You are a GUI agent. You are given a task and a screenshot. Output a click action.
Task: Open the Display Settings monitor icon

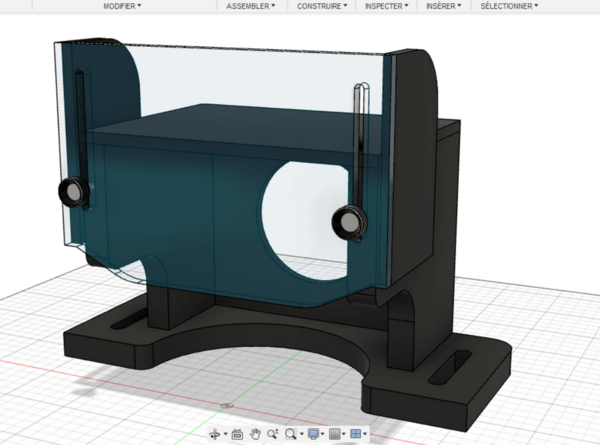(x=313, y=434)
